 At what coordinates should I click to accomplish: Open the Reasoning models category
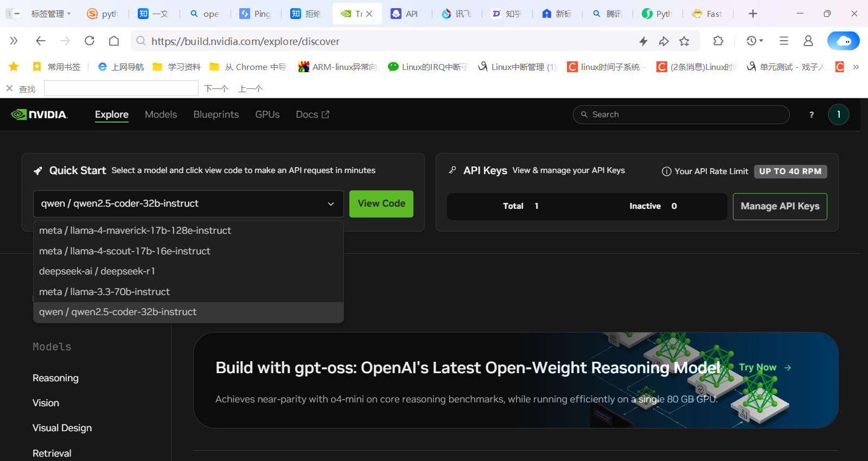tap(55, 378)
